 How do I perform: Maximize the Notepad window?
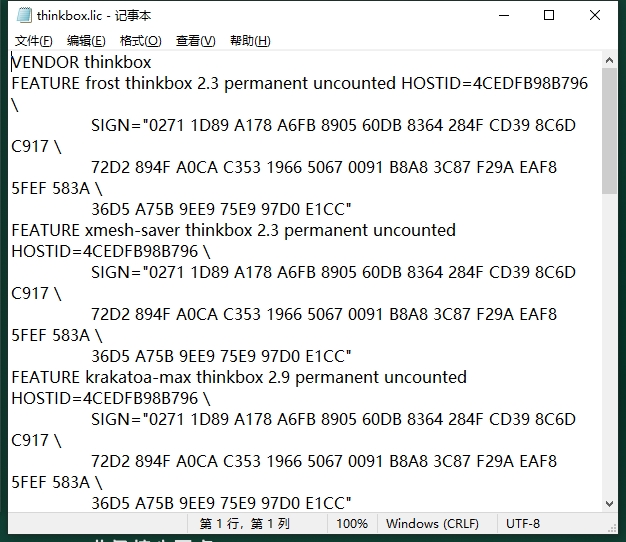(549, 15)
